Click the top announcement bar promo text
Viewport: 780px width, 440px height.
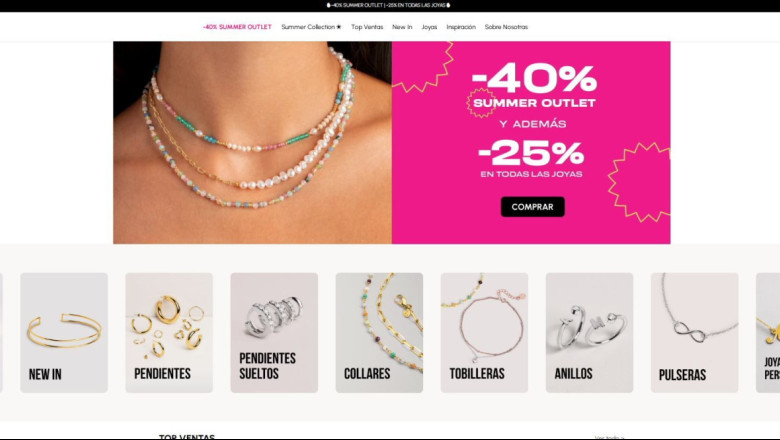388,5
